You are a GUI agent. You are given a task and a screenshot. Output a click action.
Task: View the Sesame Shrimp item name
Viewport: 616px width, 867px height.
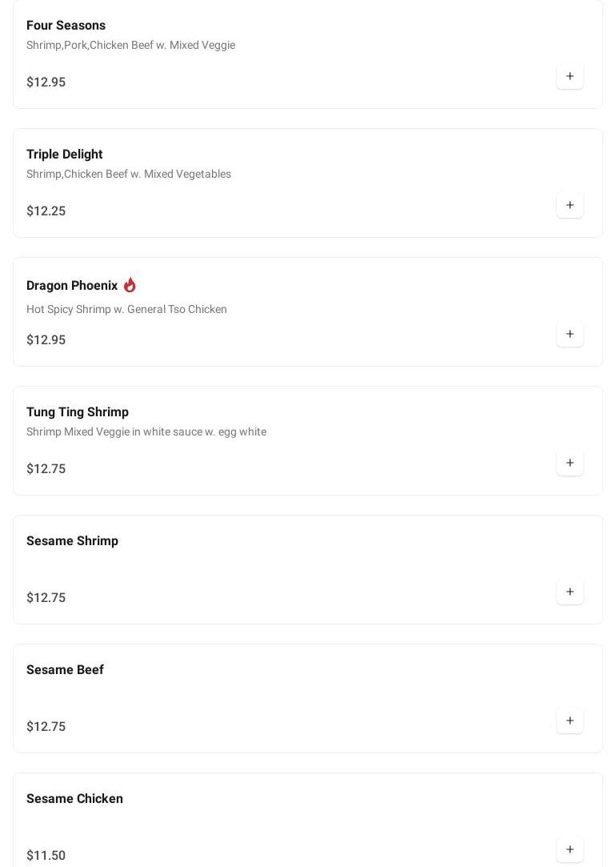72,541
